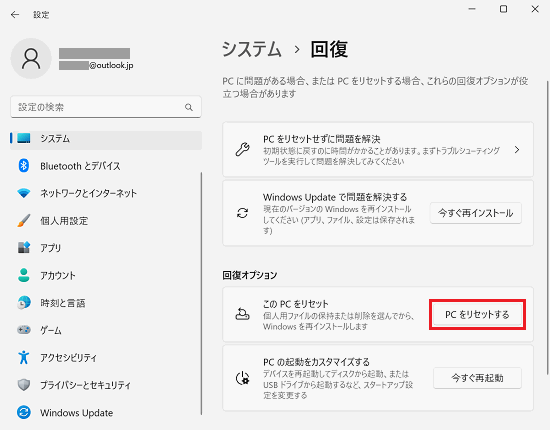The height and width of the screenshot is (430, 550).
Task: Click the 時刻と言語 clock icon
Action: click(x=24, y=302)
